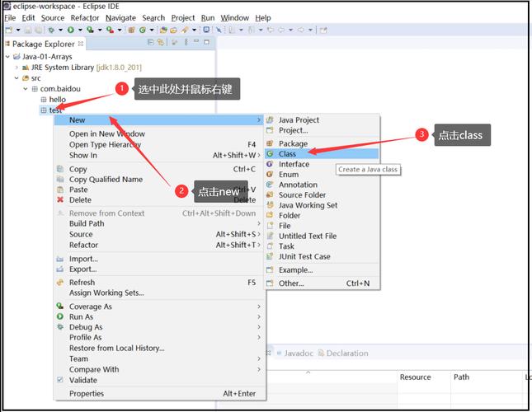Select Java Project in the New submenu
Screen dimensions: 532x412
coord(322,120)
